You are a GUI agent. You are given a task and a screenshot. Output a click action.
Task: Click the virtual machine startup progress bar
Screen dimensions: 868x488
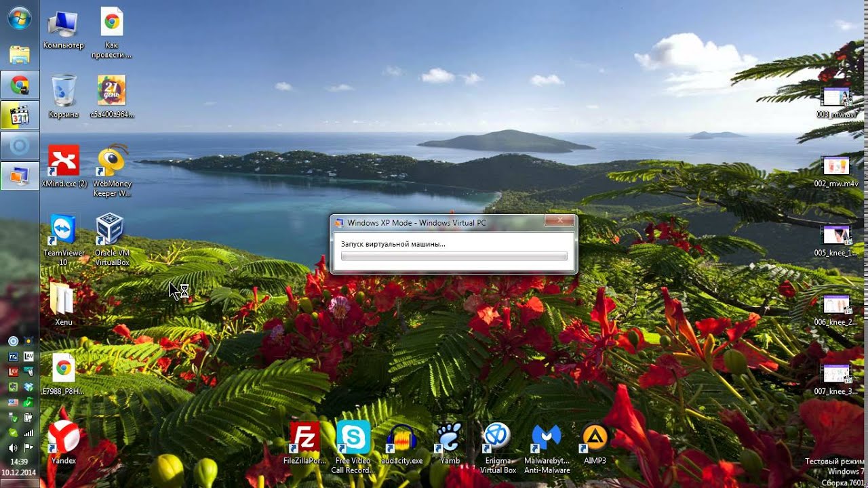coord(454,256)
